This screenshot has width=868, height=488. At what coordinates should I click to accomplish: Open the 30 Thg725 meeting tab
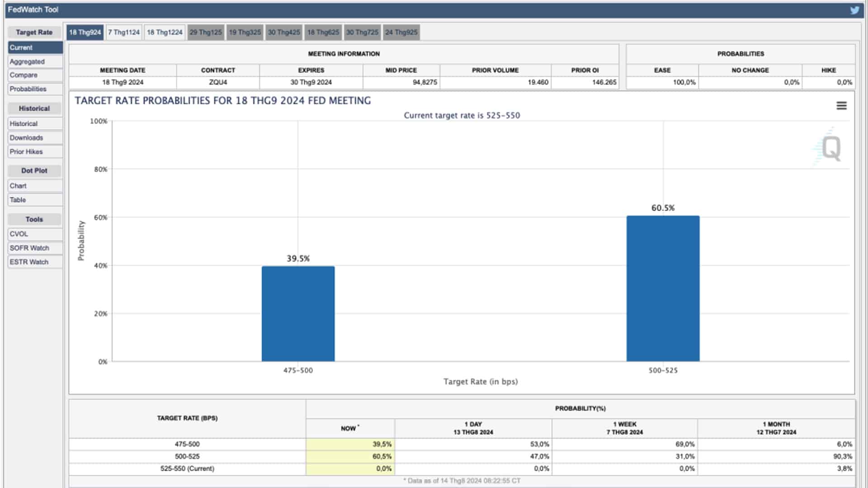[362, 32]
